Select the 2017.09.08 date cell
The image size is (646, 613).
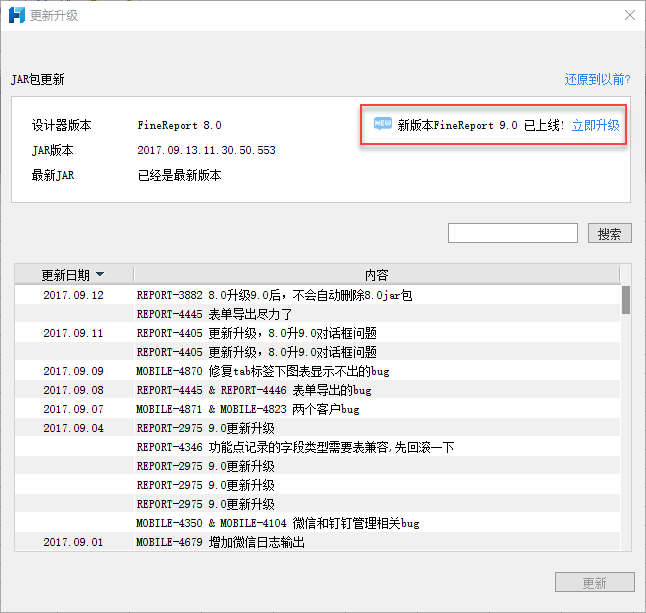tap(73, 390)
